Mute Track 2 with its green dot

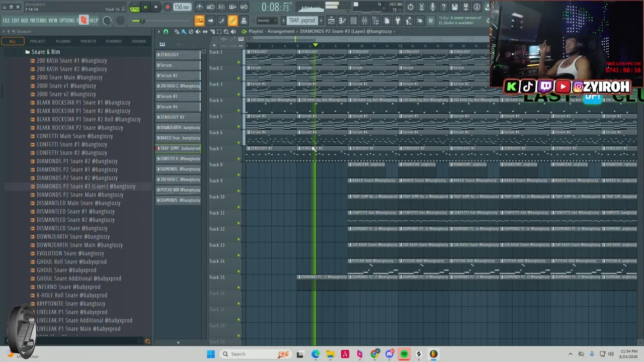click(x=238, y=78)
